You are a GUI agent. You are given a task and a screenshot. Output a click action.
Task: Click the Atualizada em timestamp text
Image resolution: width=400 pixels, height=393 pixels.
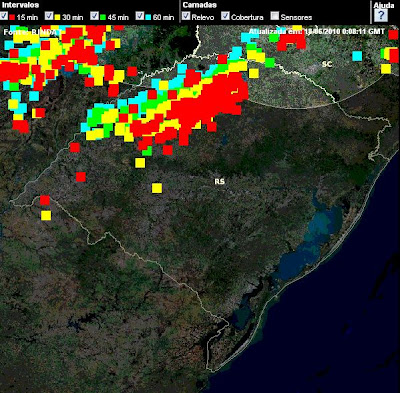pos(317,32)
